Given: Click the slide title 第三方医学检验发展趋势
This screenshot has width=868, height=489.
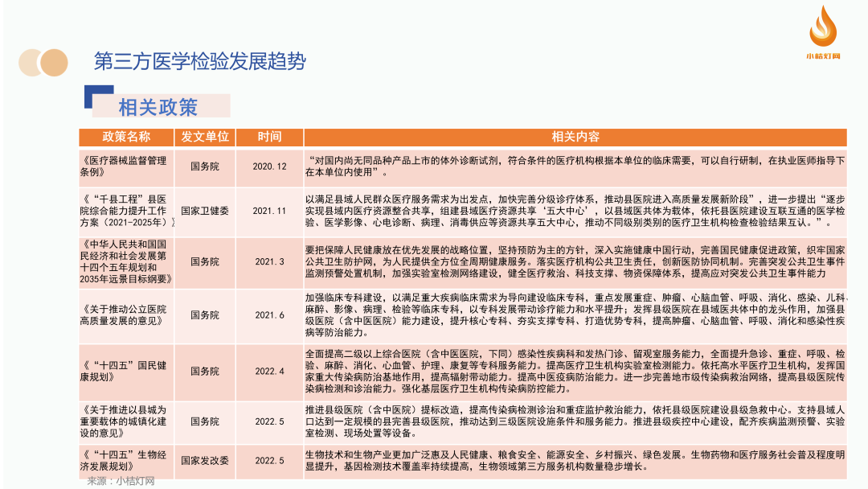Looking at the screenshot, I should (199, 62).
